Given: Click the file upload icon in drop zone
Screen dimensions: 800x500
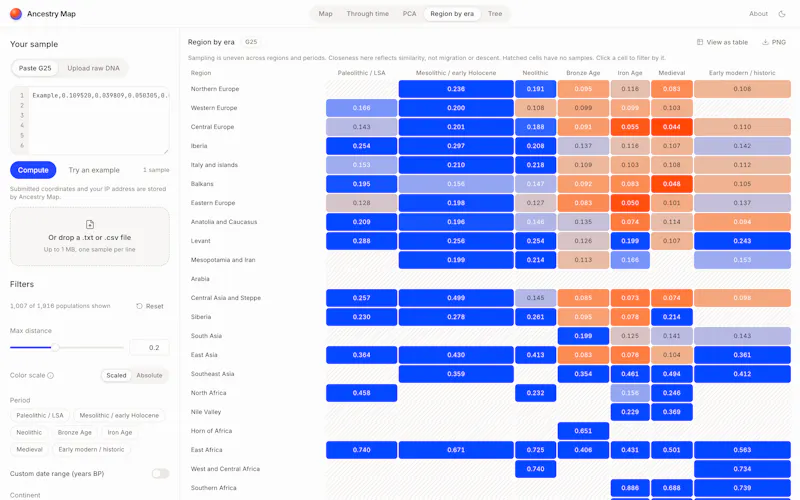Looking at the screenshot, I should point(90,224).
